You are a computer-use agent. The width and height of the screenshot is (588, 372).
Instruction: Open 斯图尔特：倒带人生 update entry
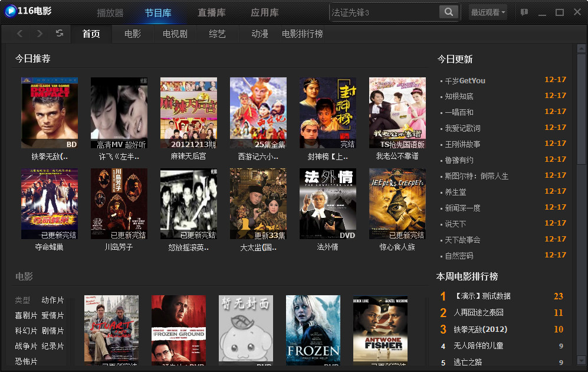point(477,176)
